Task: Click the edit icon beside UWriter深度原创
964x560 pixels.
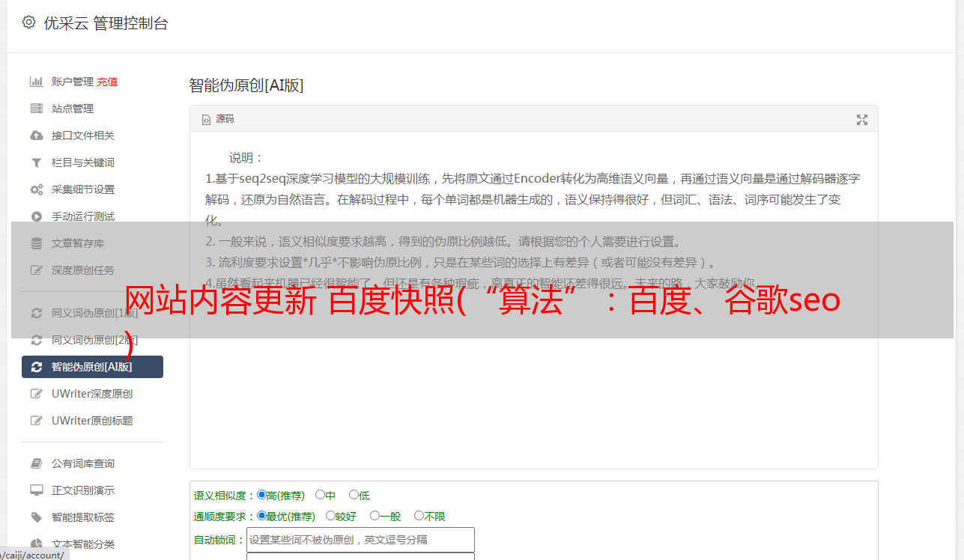Action: point(36,394)
